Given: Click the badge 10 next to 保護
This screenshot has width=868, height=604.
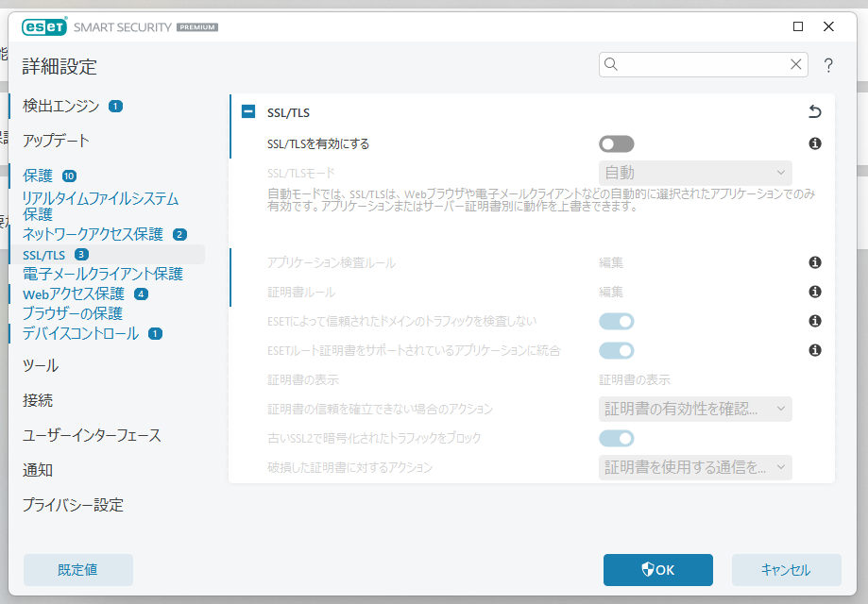Looking at the screenshot, I should pos(69,176).
